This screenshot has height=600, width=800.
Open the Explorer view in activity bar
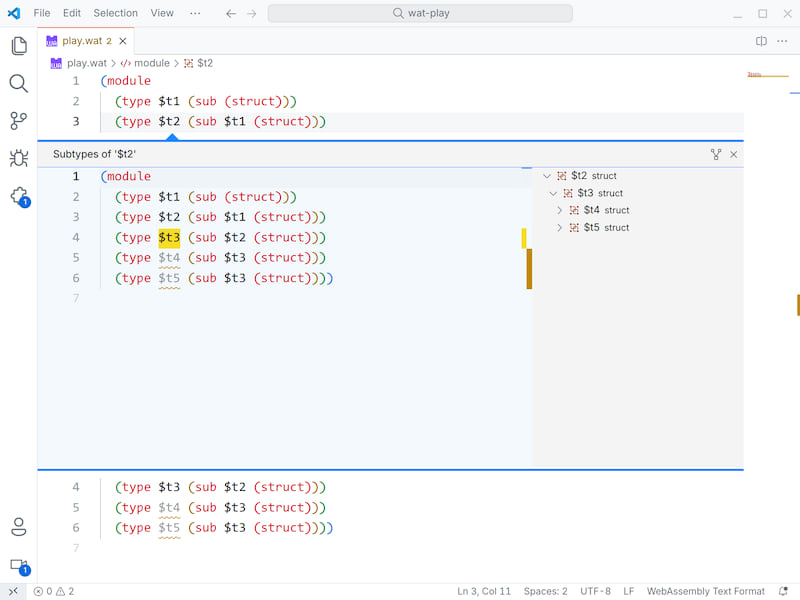coord(18,46)
